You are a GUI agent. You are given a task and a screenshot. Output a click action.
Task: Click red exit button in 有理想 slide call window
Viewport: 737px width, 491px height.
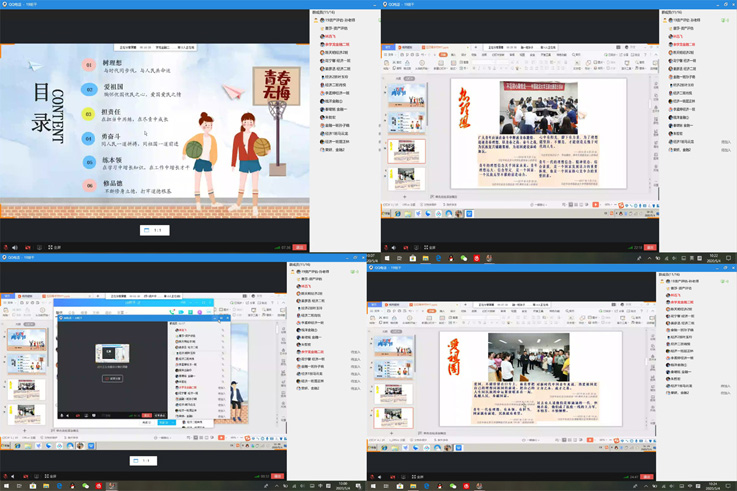(x=650, y=247)
